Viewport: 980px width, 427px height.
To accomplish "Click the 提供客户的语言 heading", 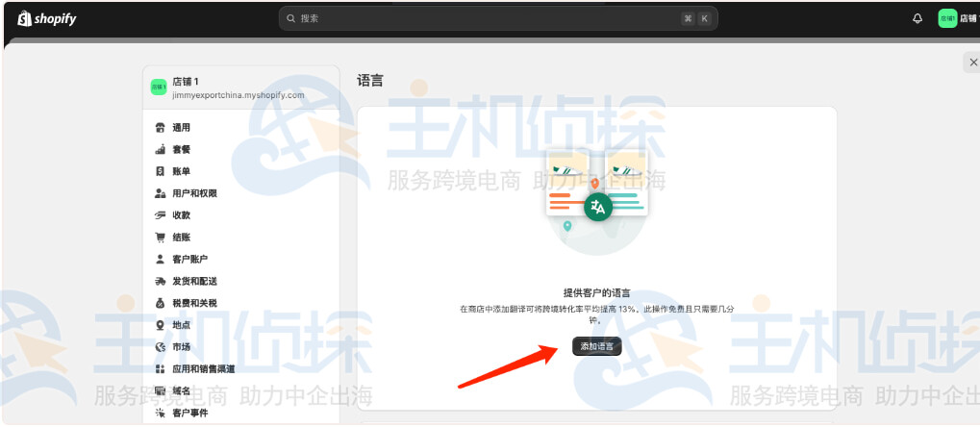I will pos(597,292).
